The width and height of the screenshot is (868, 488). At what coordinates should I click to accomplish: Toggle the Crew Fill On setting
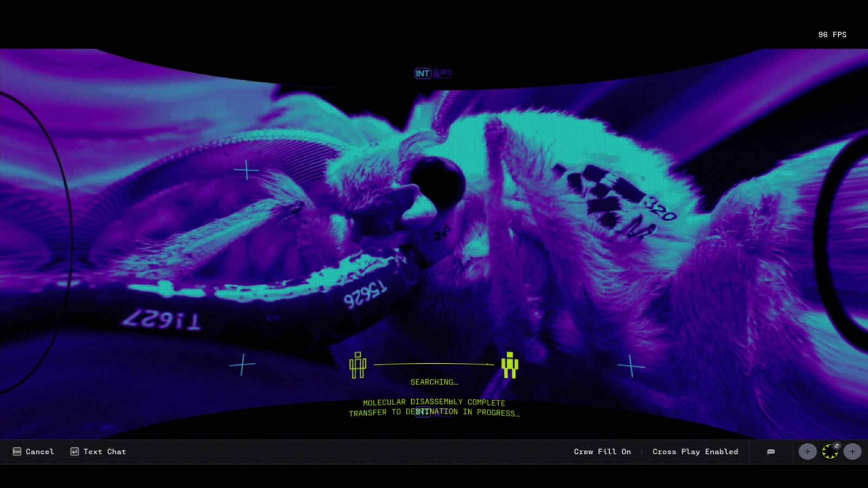click(602, 452)
